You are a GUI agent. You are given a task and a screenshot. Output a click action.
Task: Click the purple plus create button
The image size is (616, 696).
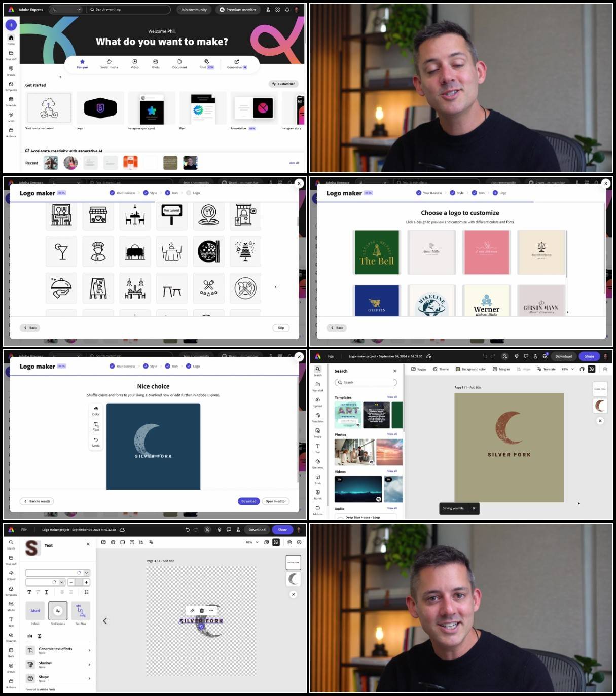(11, 25)
